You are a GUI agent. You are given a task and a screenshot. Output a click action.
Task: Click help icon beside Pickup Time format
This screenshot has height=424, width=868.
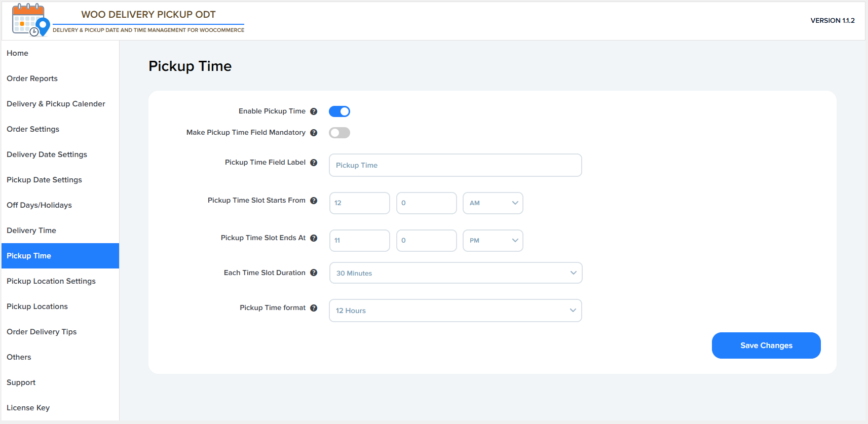coord(314,308)
